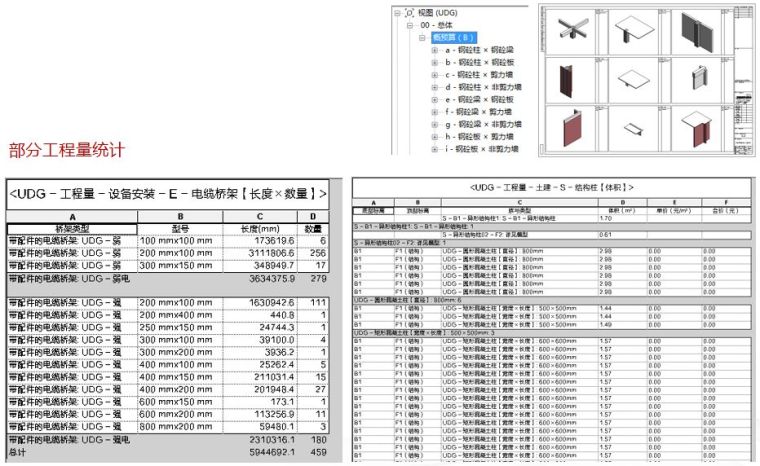Collapse the highlighted 概预算 (B) node
Image resolution: width=760 pixels, height=466 pixels.
tap(422, 37)
